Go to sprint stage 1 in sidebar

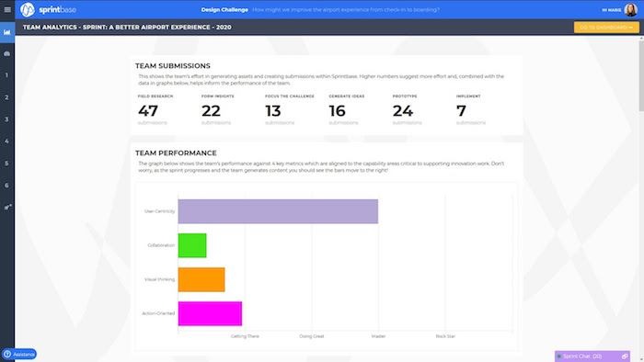(x=6, y=75)
